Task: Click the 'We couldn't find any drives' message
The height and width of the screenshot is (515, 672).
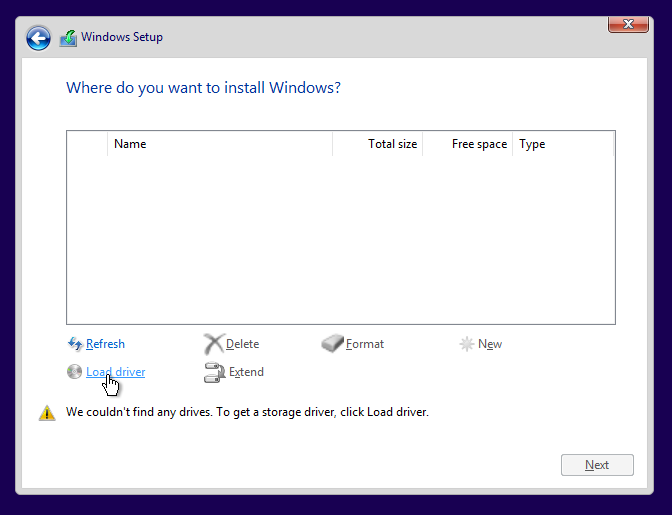Action: (247, 412)
